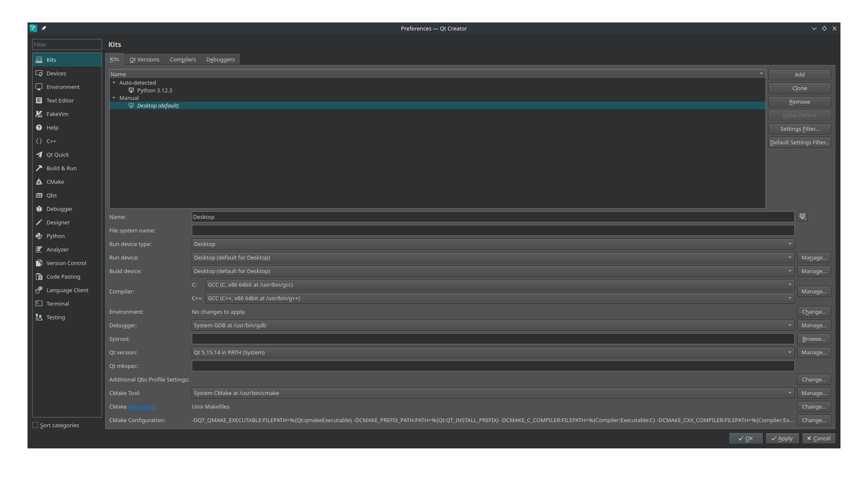Follow the CMake generator link

(x=141, y=406)
